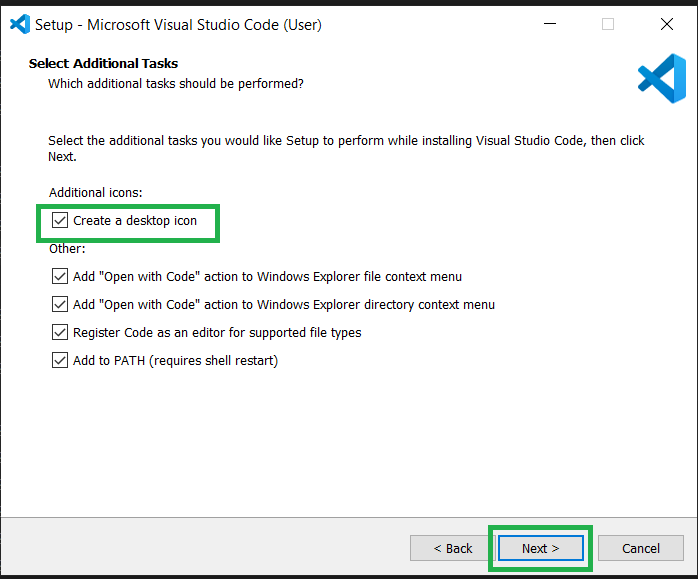Screen dimensions: 698x579
Task: Select the 'Select Additional Tasks' heading
Action: pos(103,64)
